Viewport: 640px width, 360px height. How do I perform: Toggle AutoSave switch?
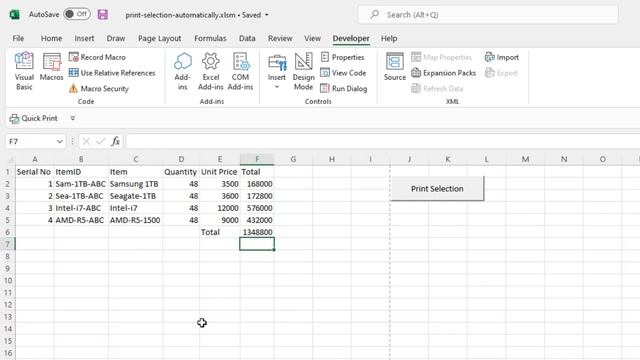tap(77, 14)
